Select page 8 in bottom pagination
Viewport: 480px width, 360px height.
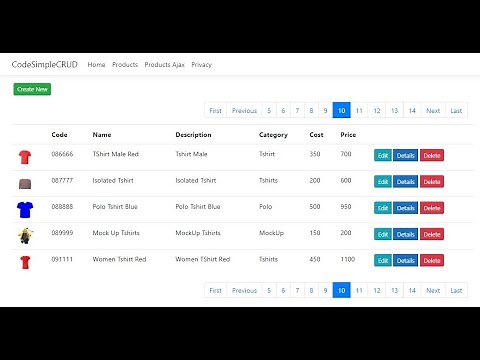[311, 290]
